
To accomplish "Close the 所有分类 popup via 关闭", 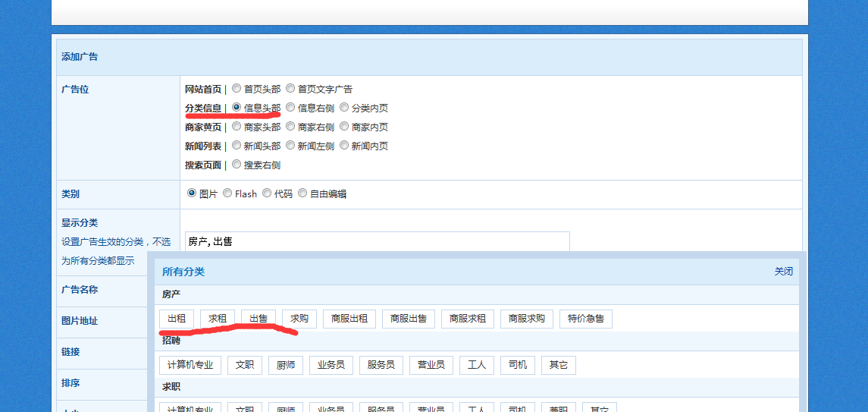I will click(x=783, y=272).
